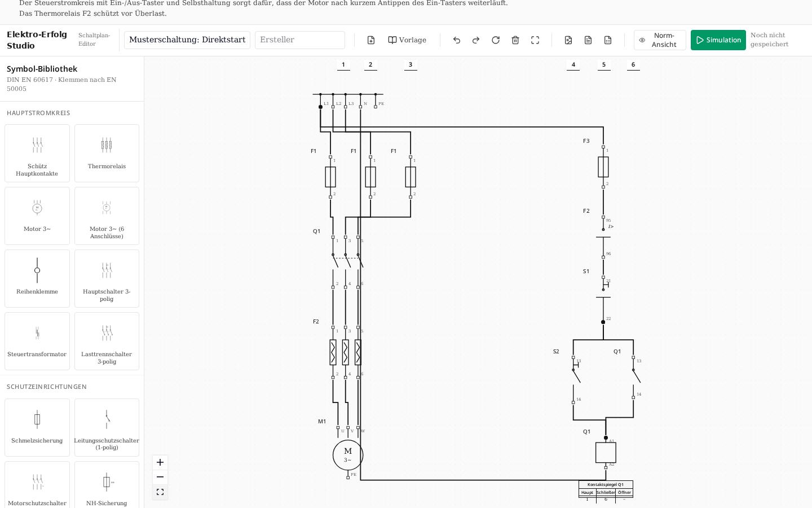Undo the last action

click(457, 40)
